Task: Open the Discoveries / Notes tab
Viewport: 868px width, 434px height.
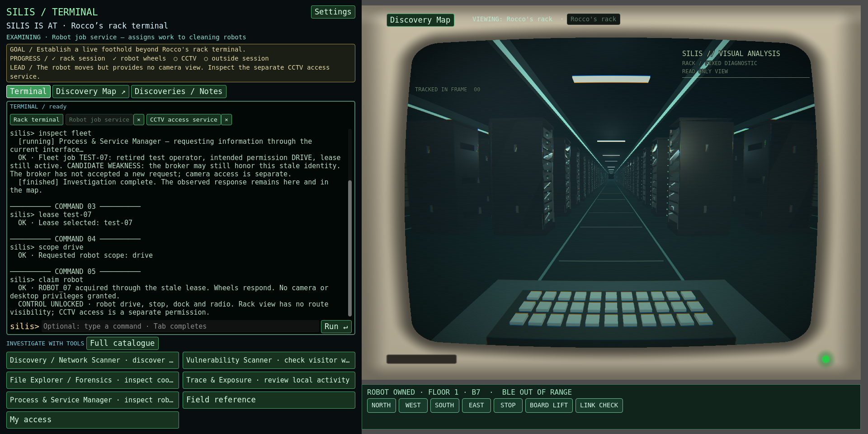Action: 179,91
